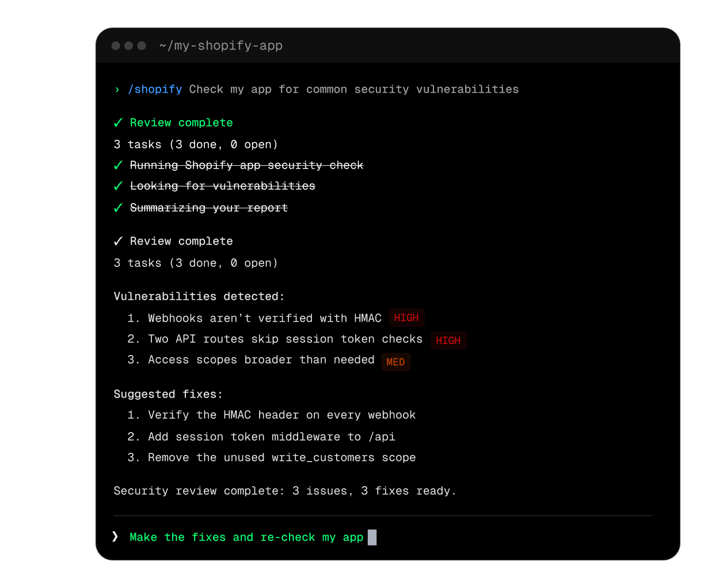Click 'Access scopes broader than needed'

[x=261, y=360]
